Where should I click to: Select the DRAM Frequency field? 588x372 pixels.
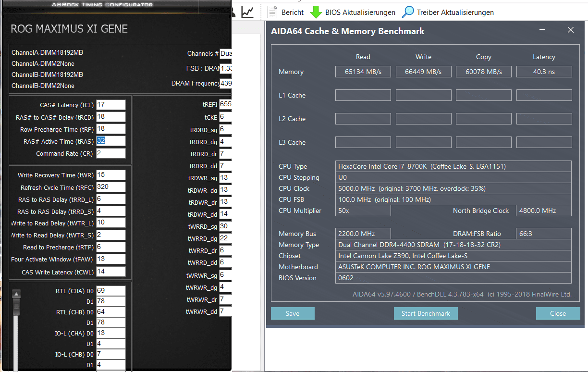point(225,83)
